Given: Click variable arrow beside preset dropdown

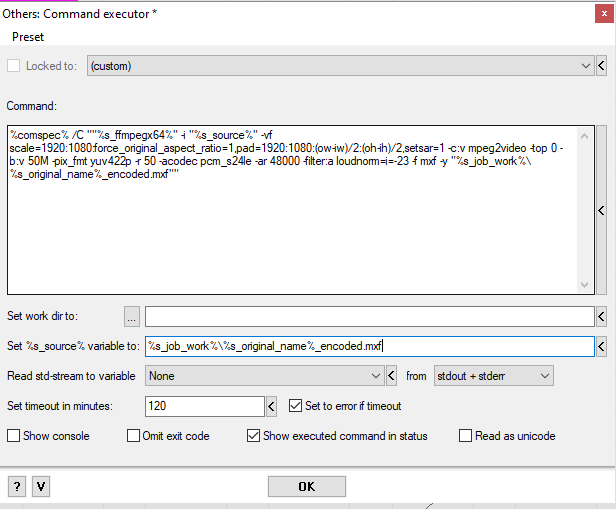Looking at the screenshot, I should (x=601, y=66).
